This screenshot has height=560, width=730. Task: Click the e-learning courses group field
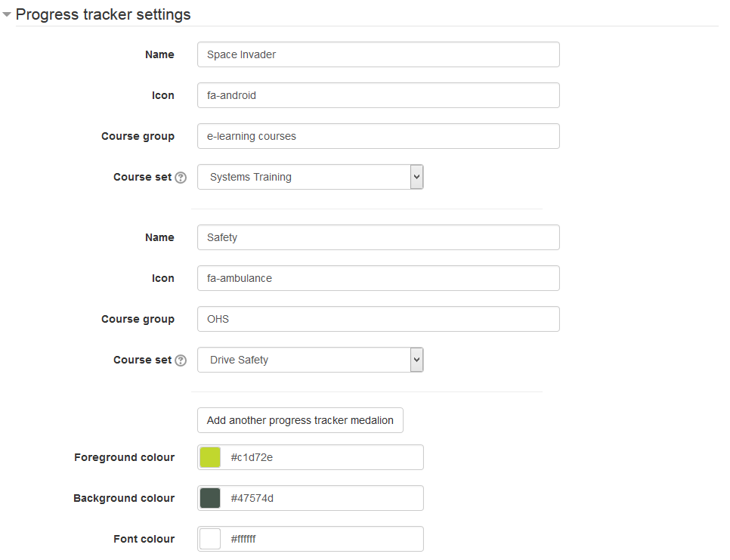point(378,136)
